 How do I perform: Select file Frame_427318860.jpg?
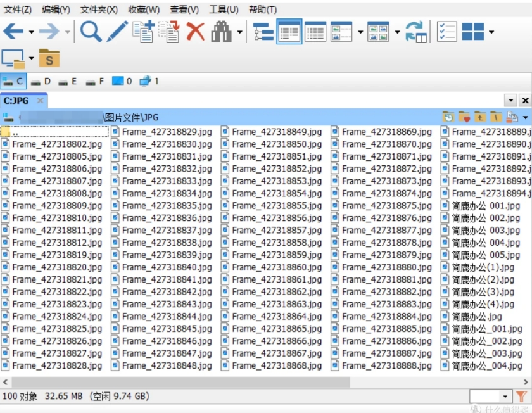[x=272, y=267]
